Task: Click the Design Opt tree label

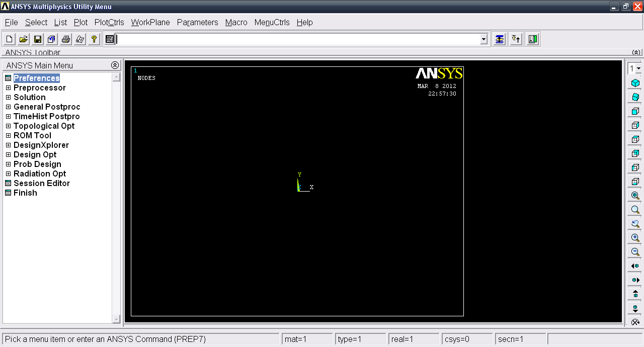Action: 35,154
